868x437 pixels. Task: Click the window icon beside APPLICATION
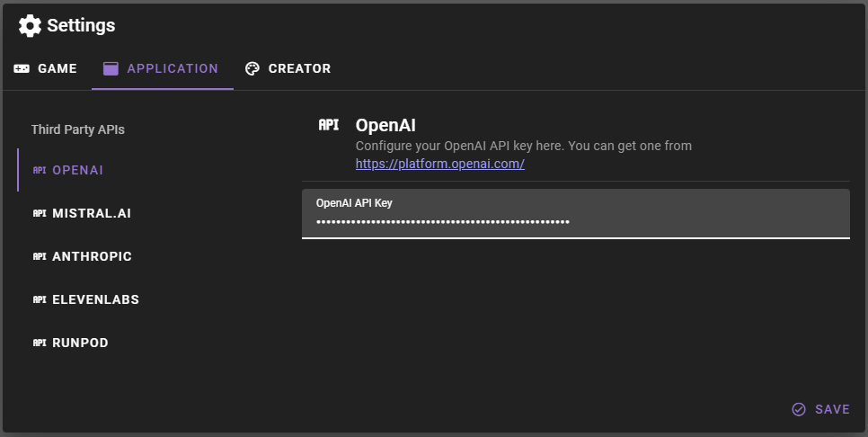click(111, 68)
